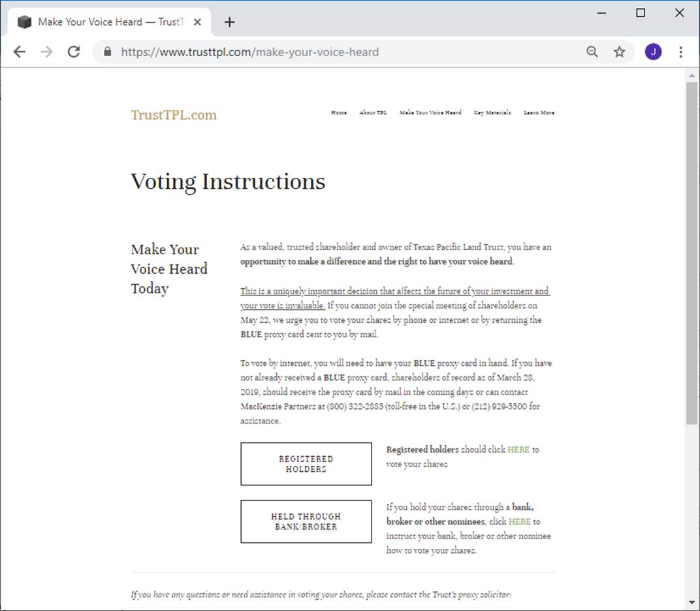
Task: Click the Held Through Bank/Broker button
Action: [x=306, y=521]
